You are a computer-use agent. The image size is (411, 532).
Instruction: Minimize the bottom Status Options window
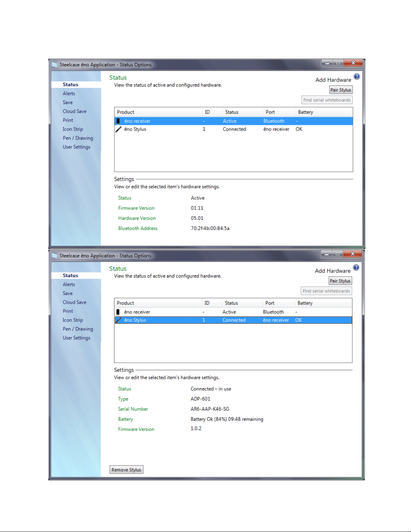326,254
